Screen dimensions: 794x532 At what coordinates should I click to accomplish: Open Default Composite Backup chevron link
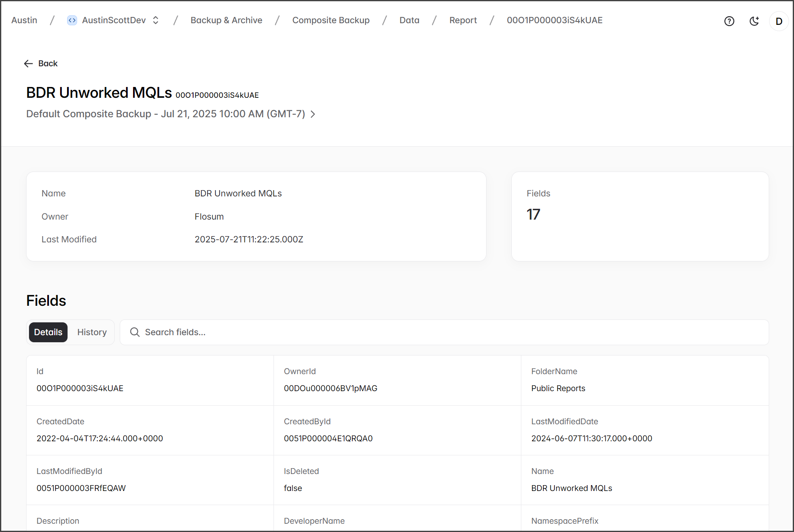[x=313, y=114]
